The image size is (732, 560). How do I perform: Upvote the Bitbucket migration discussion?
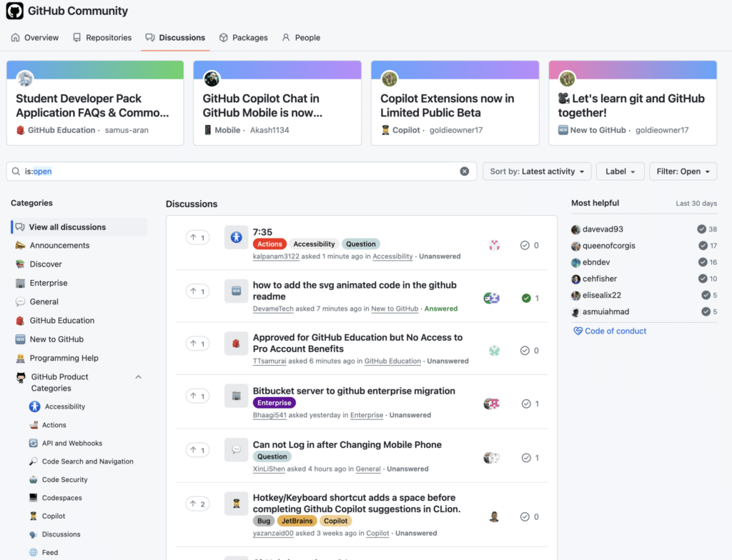click(197, 397)
